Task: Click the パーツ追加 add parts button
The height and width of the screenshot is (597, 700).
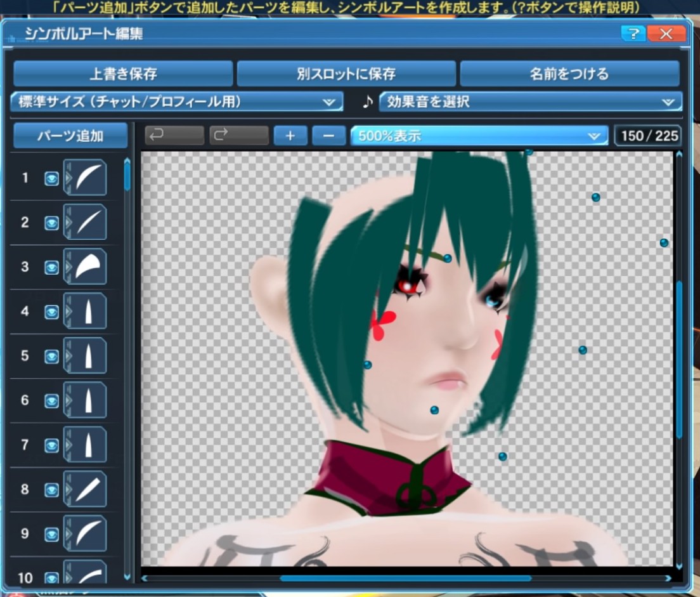Action: coord(70,135)
